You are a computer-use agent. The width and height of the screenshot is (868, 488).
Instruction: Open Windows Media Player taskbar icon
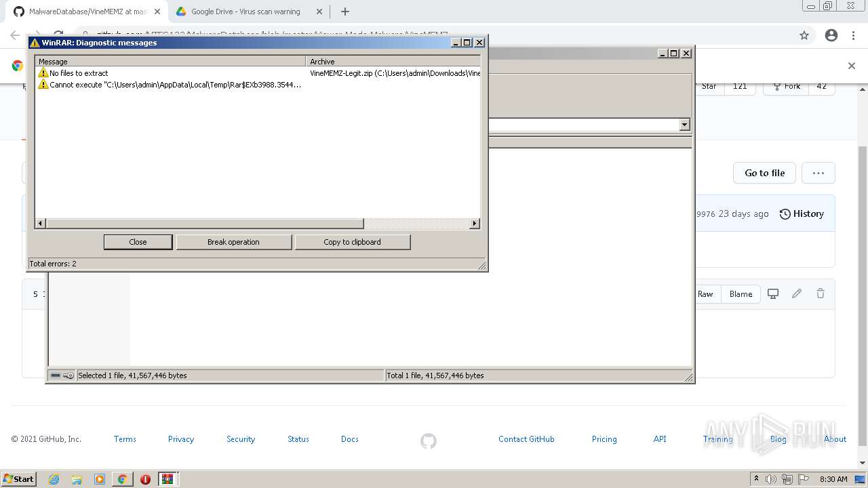click(x=100, y=479)
